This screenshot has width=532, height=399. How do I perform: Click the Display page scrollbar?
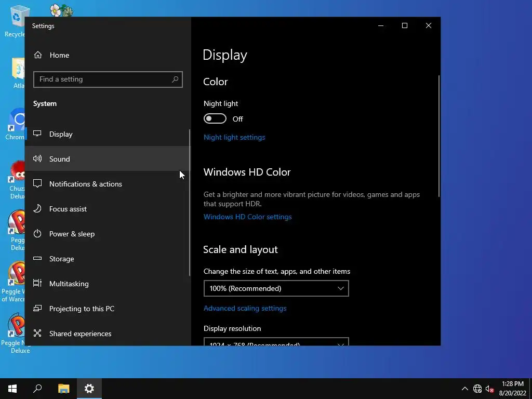(438, 136)
